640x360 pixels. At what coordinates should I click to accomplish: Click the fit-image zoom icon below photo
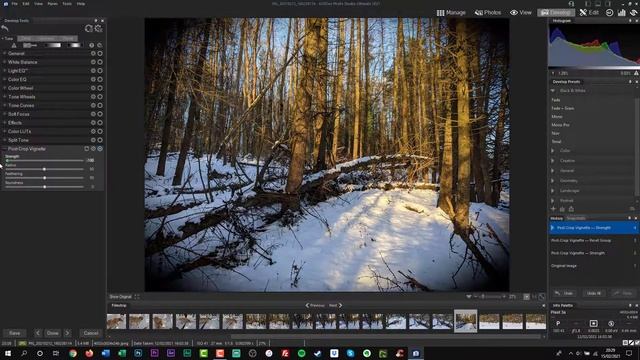tap(527, 297)
